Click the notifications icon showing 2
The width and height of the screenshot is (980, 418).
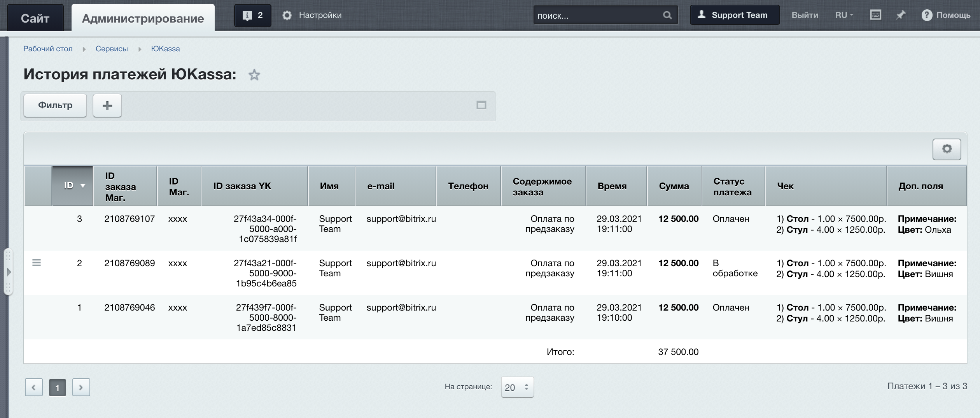[252, 15]
